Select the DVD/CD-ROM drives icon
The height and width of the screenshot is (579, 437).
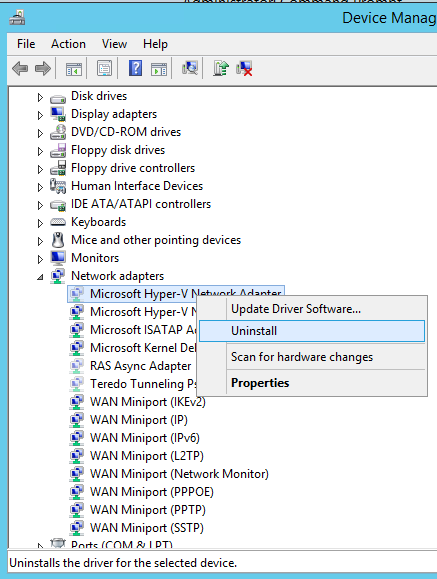[58, 132]
